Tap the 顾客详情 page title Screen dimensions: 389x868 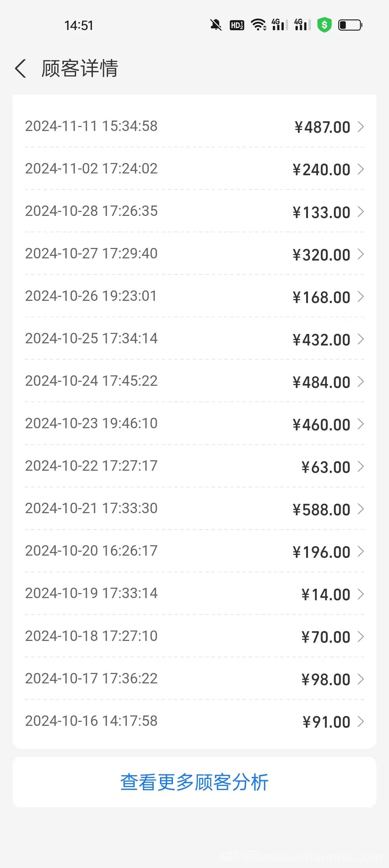(x=80, y=68)
